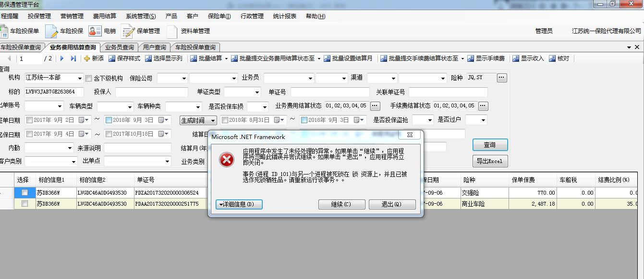
Task: Open the 费用结算 menu
Action: [x=105, y=16]
